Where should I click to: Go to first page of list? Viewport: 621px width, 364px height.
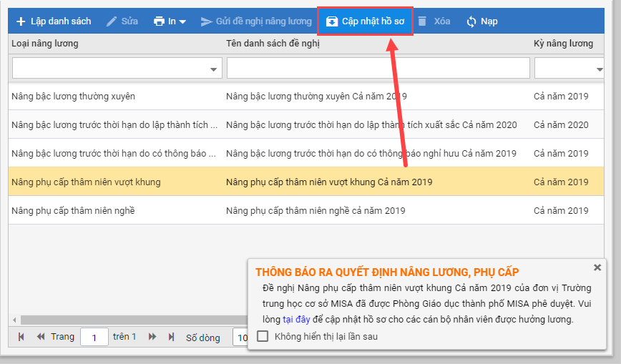point(21,337)
